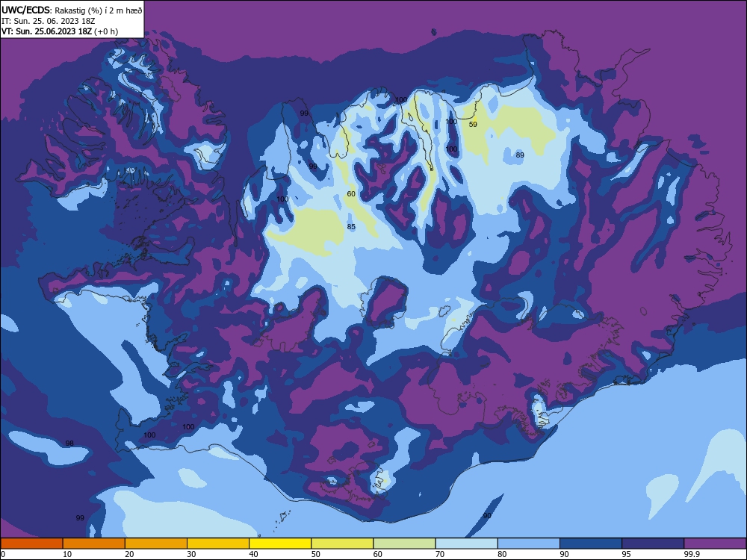Click the '59' humidity value on the map
Viewport: 747px width, 560px height.
tap(473, 124)
